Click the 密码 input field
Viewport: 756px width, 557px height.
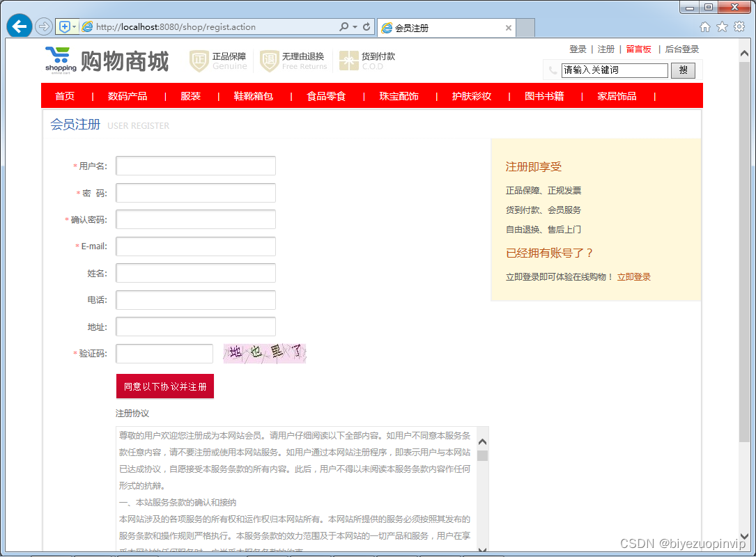pyautogui.click(x=196, y=193)
